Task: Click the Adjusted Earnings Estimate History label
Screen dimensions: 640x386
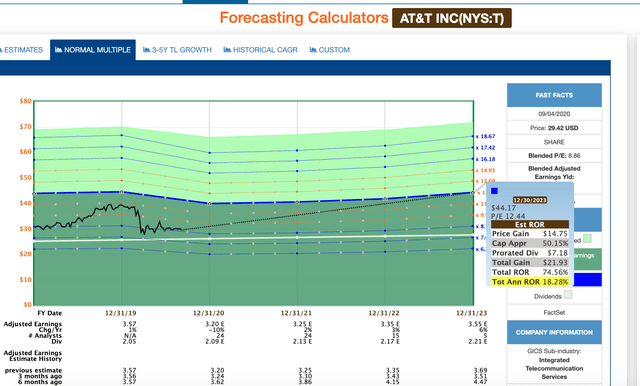Action: [x=33, y=356]
